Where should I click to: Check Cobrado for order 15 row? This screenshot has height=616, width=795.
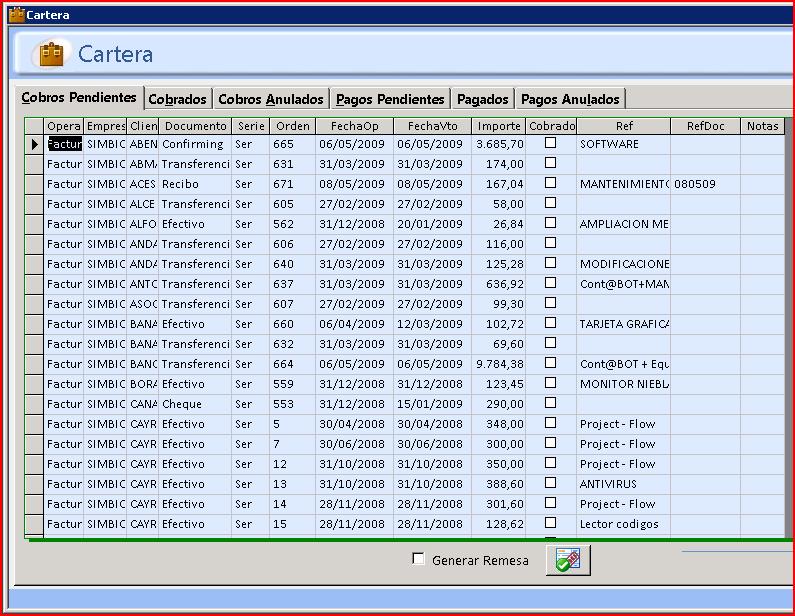point(550,523)
